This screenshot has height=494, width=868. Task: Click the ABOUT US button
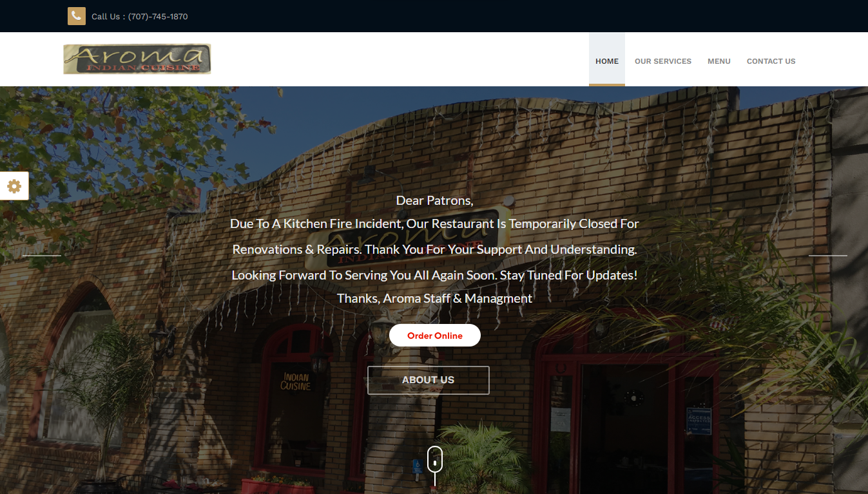pyautogui.click(x=429, y=380)
